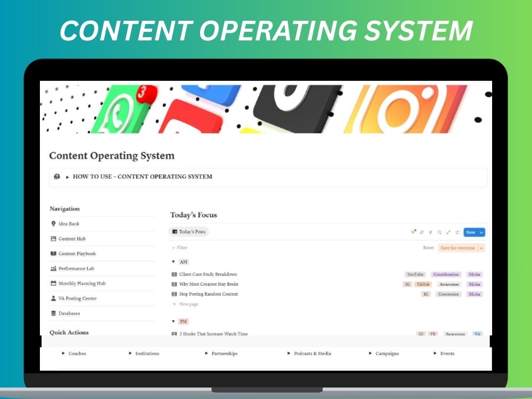Open 'Why Most Creators Stay Broke' entry
The image size is (532, 399).
[209, 284]
